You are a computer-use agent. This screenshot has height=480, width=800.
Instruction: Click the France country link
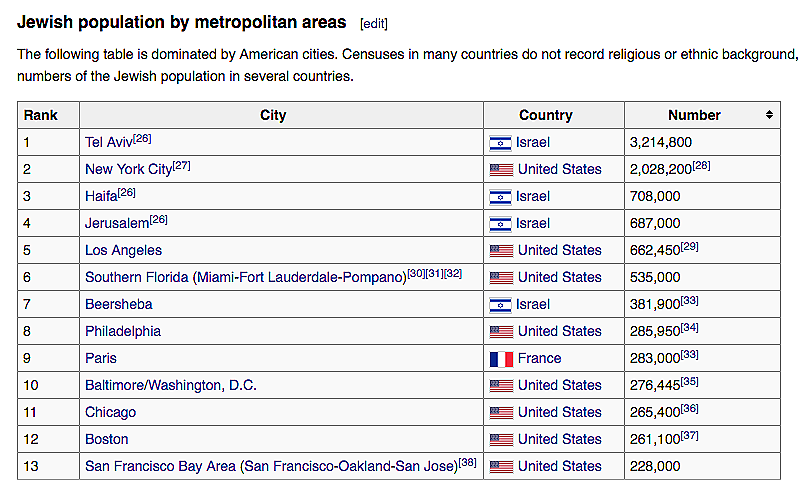click(x=539, y=359)
